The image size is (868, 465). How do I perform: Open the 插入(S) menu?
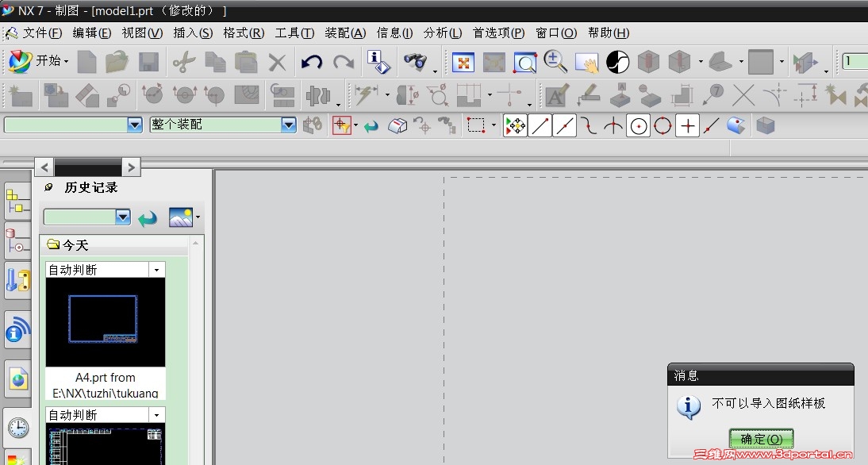[x=193, y=33]
